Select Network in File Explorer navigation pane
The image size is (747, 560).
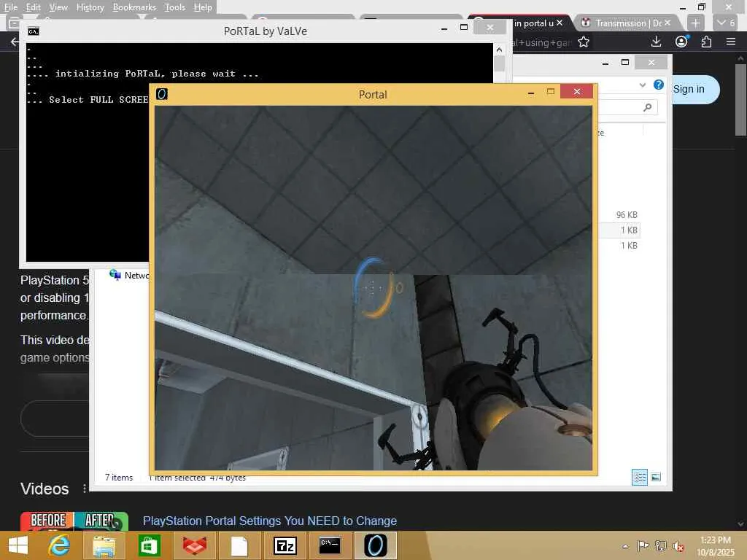(x=128, y=275)
